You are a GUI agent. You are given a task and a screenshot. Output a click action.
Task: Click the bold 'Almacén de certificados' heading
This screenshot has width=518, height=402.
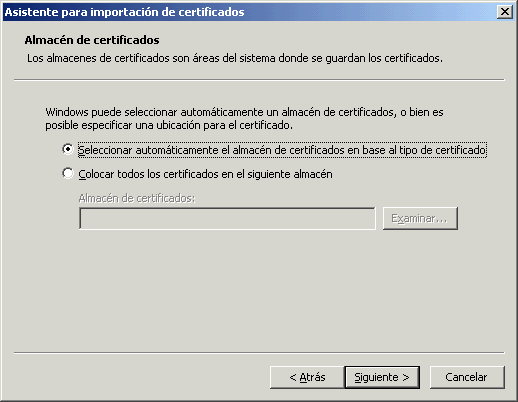click(92, 40)
